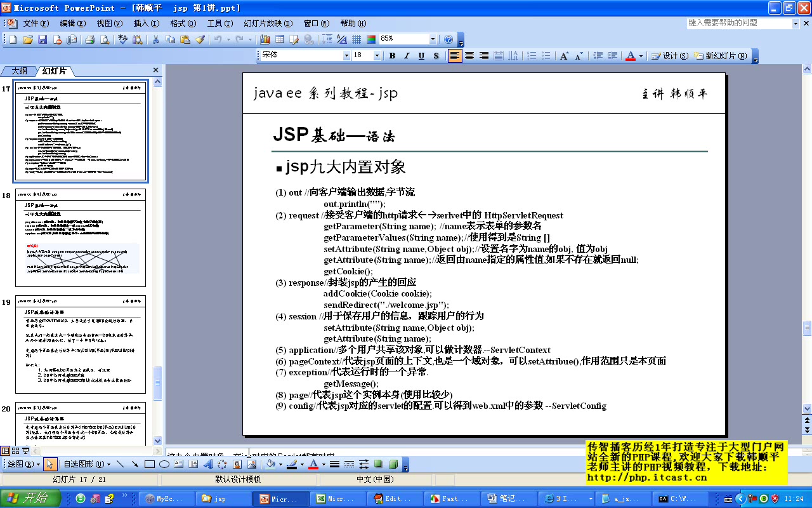The height and width of the screenshot is (508, 812).
Task: Open the print preview
Action: pyautogui.click(x=104, y=39)
